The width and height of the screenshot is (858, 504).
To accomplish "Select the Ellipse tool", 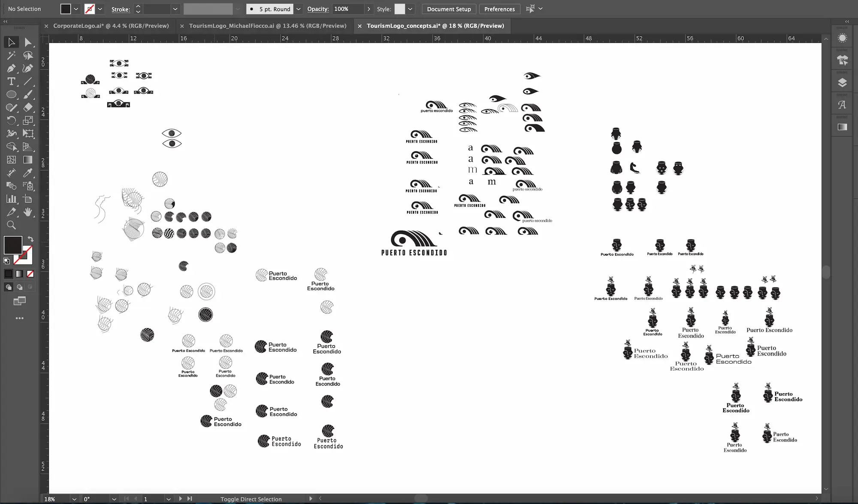I will point(12,94).
